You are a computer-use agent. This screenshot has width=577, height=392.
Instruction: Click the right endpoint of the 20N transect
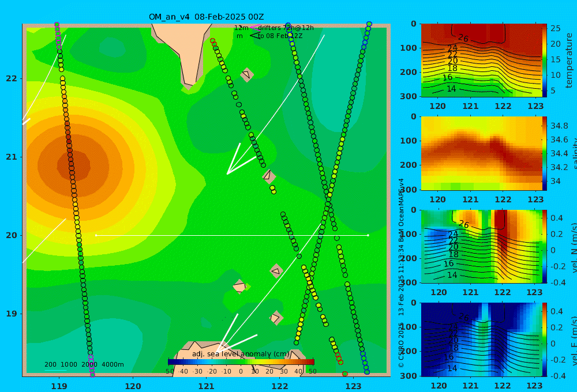pyautogui.click(x=368, y=235)
